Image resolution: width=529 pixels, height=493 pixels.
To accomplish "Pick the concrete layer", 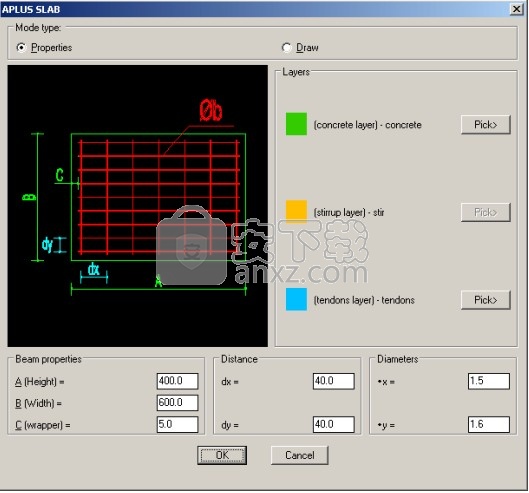I will [485, 125].
